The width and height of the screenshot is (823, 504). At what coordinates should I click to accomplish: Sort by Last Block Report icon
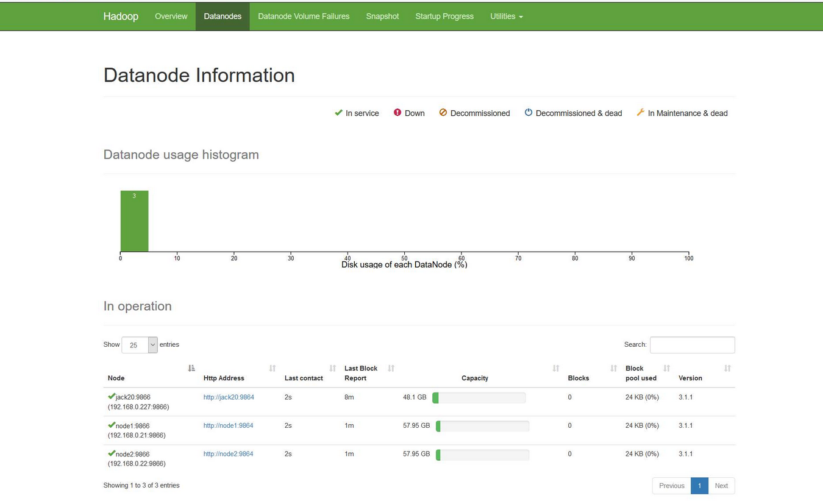(x=391, y=368)
